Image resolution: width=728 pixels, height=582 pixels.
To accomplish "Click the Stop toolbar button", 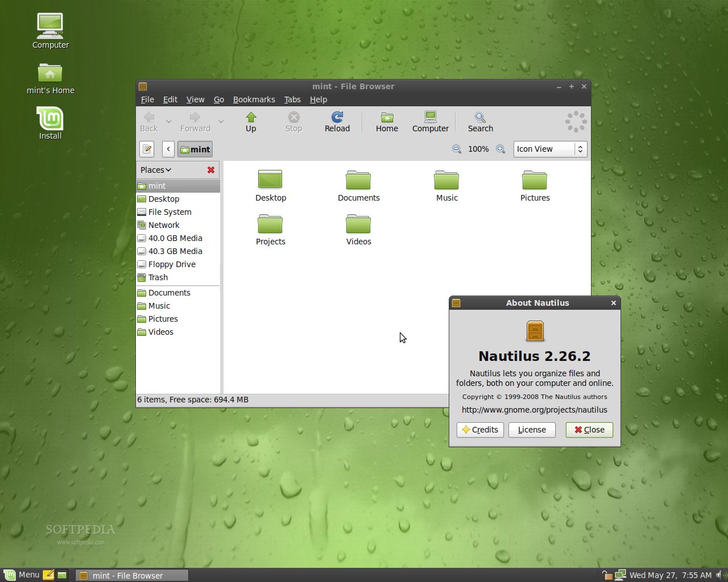I will point(293,122).
